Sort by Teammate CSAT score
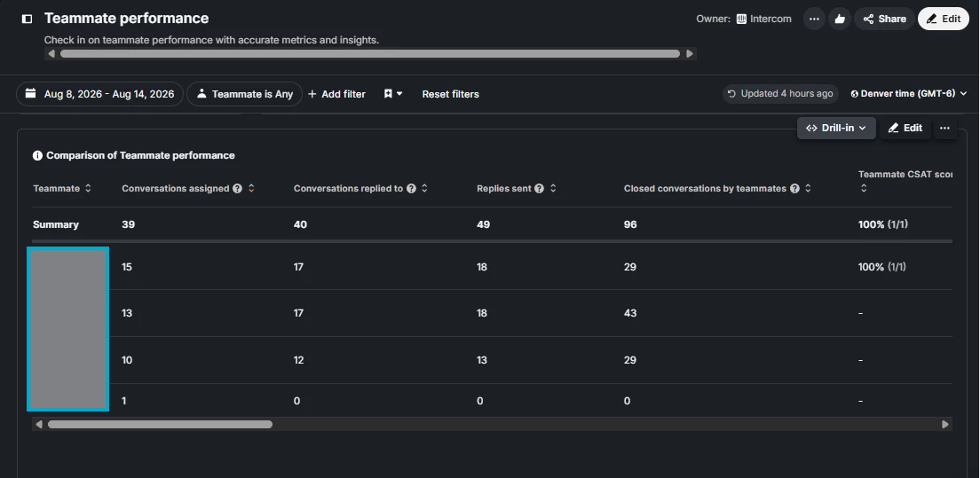The image size is (980, 478). pos(864,188)
